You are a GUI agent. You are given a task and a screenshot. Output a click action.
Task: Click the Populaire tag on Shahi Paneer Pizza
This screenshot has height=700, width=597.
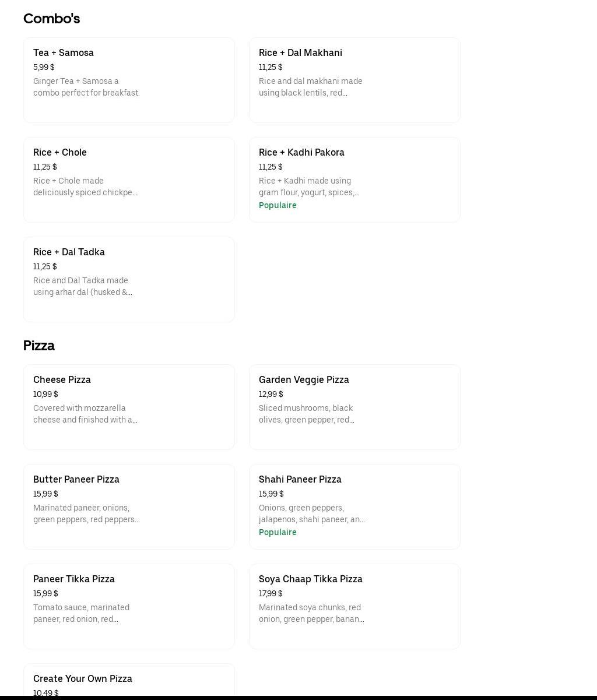pyautogui.click(x=278, y=532)
